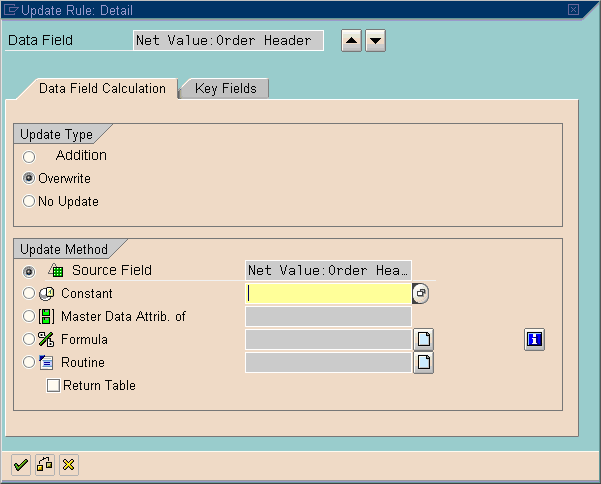Click the check/validate icon in bottom toolbar
The height and width of the screenshot is (484, 601).
pyautogui.click(x=44, y=464)
